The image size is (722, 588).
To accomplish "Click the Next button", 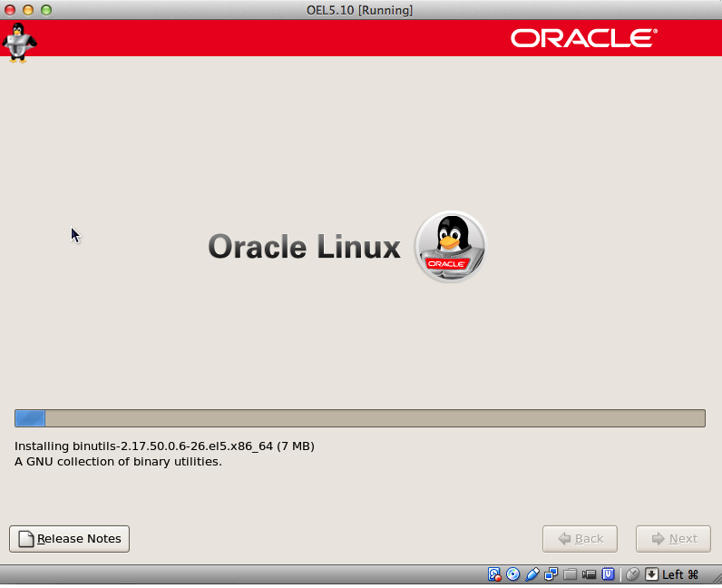I will pos(673,539).
